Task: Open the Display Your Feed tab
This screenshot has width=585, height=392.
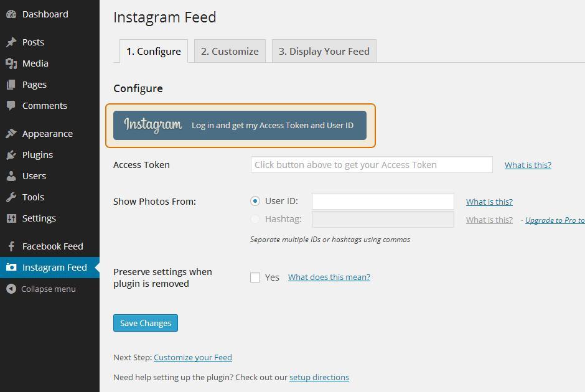Action: point(324,52)
